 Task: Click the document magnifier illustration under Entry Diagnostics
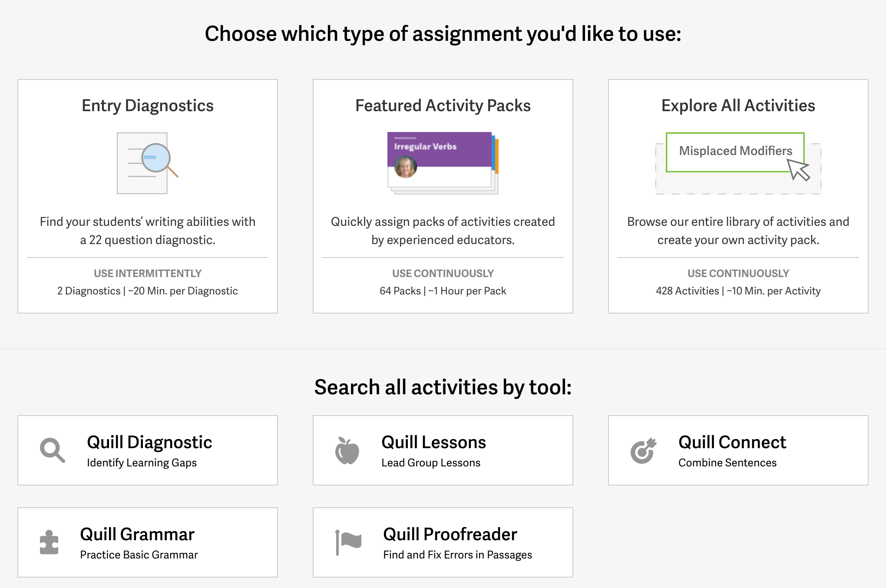[148, 163]
